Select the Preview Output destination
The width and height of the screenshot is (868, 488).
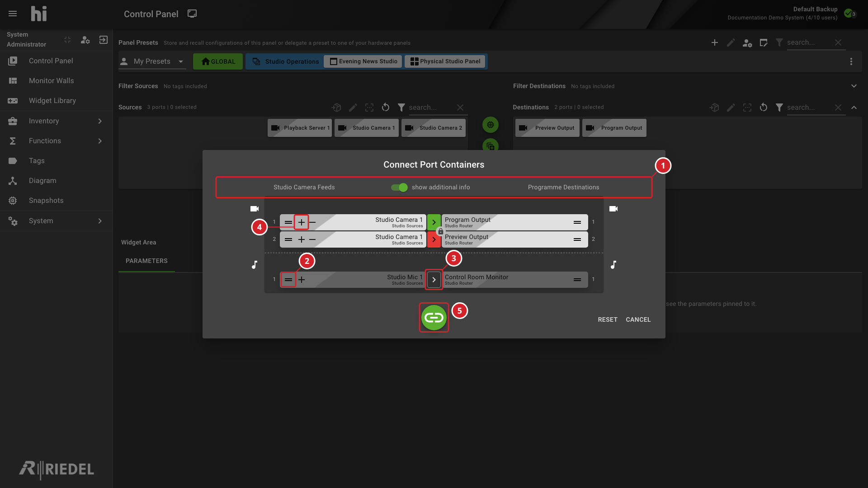click(x=547, y=128)
